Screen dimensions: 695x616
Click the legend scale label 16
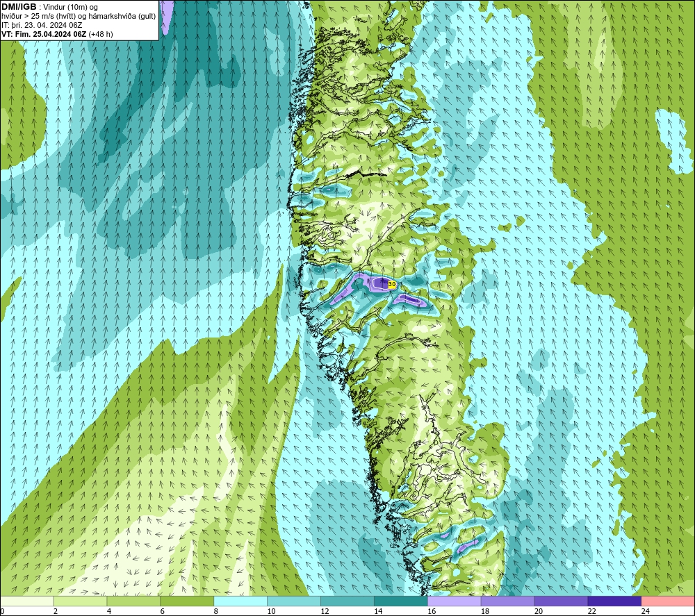point(432,611)
